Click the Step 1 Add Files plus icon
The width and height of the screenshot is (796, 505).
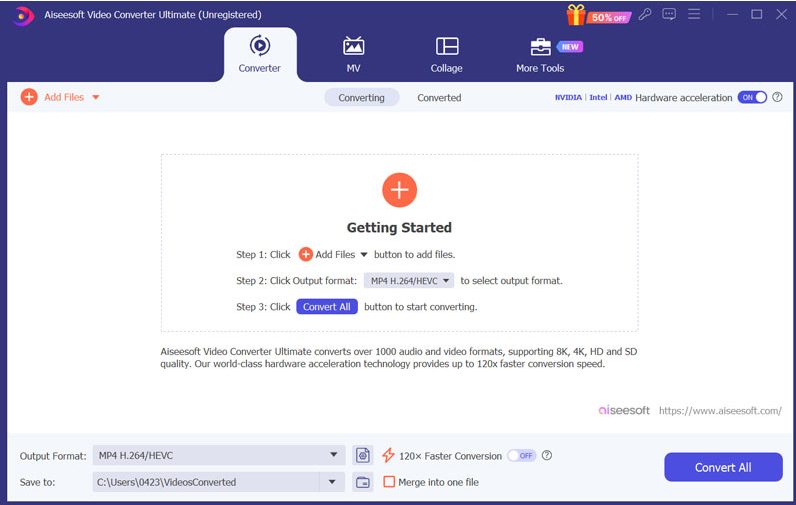[x=306, y=254]
